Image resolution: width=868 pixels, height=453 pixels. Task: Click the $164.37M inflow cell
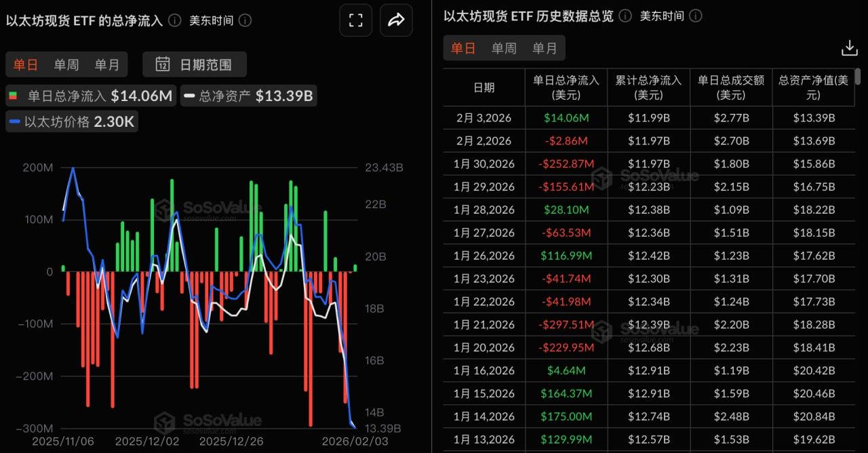[x=566, y=393]
